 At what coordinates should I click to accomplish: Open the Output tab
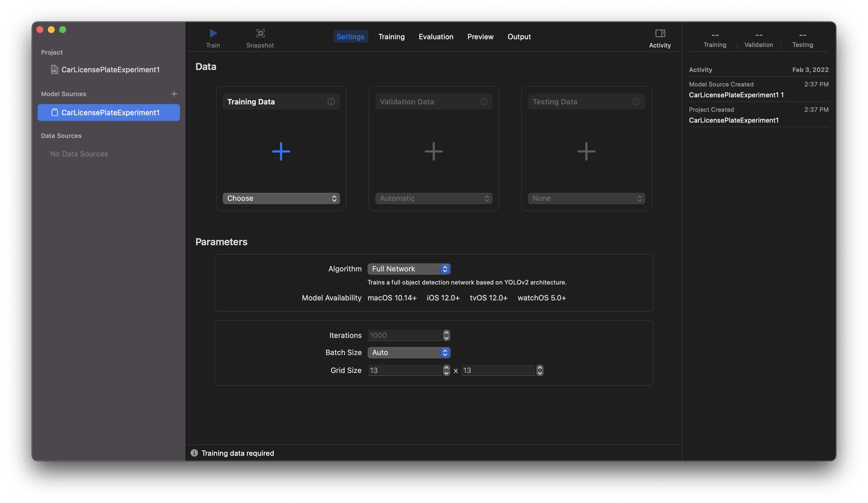tap(519, 36)
